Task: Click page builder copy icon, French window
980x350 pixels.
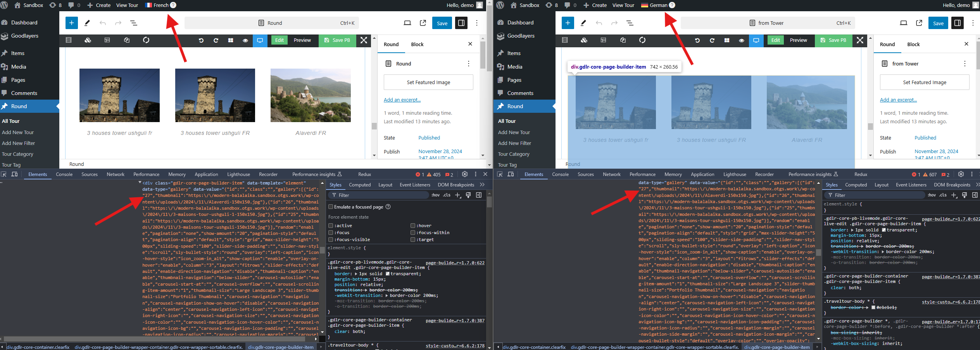Action: coord(127,40)
